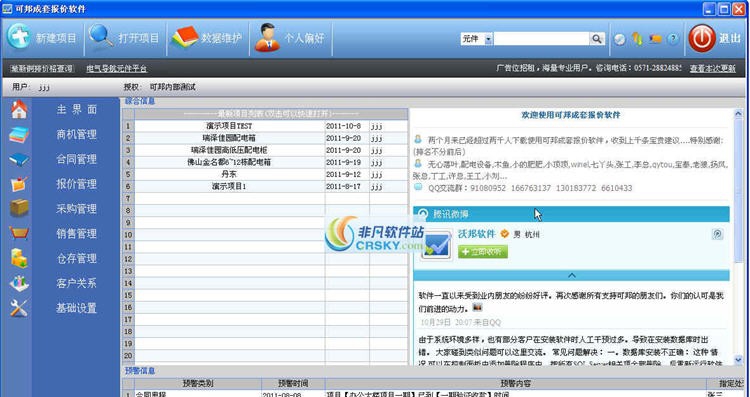Click the orange message card icon
Screen dimensions: 750x397
coord(655,39)
